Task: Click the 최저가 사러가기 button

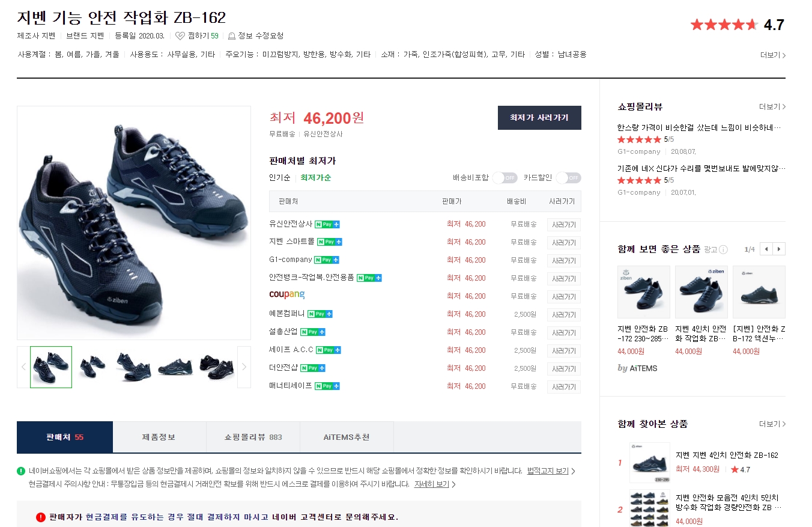Action: (x=539, y=118)
